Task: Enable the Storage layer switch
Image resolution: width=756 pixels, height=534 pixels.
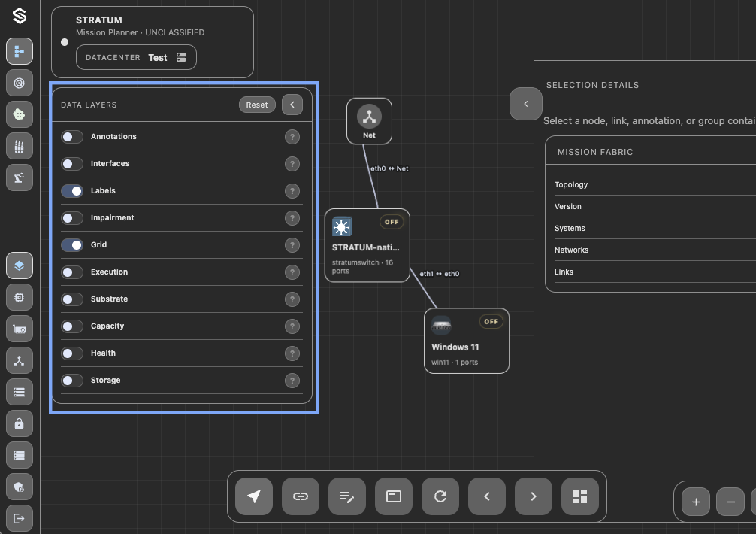Action: click(72, 380)
